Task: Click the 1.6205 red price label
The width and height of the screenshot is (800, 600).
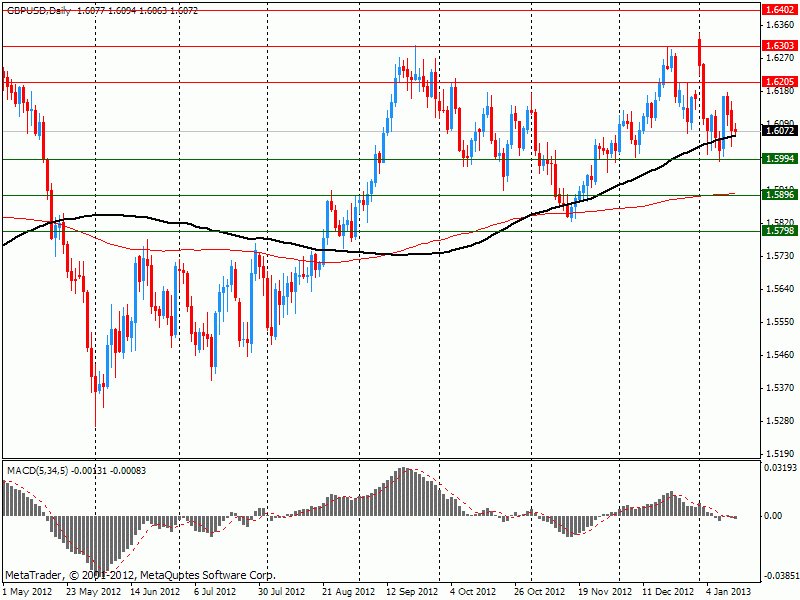Action: point(779,82)
